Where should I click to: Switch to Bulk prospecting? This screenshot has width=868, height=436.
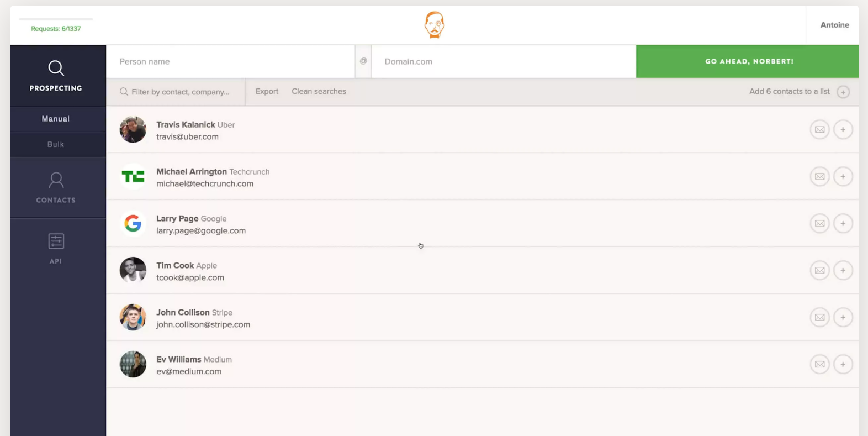[x=56, y=144]
